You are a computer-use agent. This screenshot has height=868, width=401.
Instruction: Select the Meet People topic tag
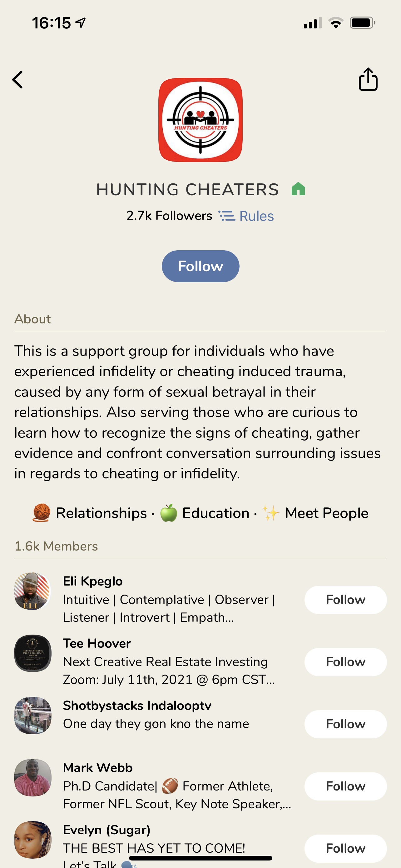tap(315, 513)
